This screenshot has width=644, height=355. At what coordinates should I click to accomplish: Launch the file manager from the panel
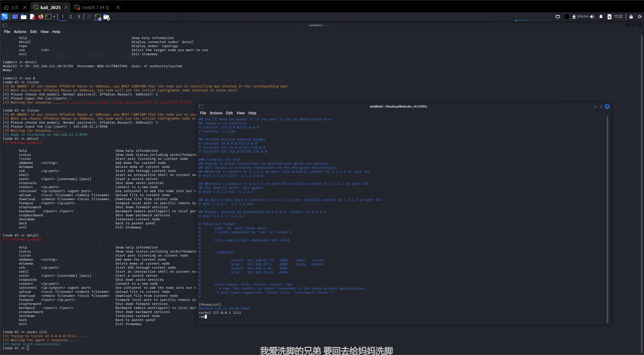pyautogui.click(x=24, y=17)
